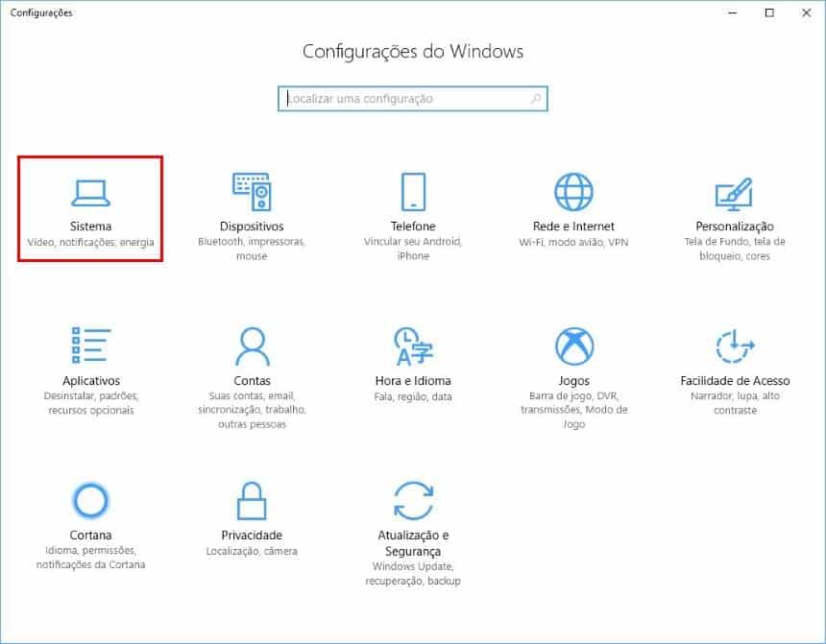
Task: Click 'Windows Update, recuperação, backup' text
Action: [x=413, y=574]
